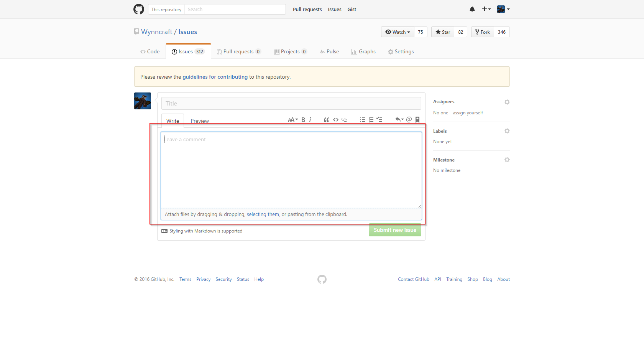Open the Milestone gear menu

pyautogui.click(x=507, y=160)
